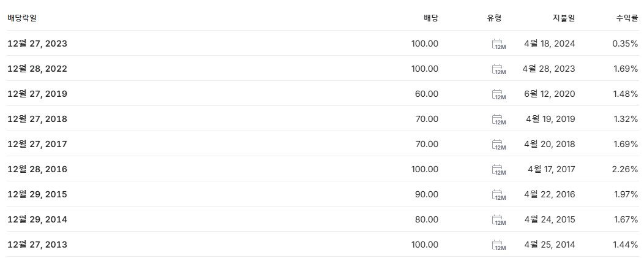Screen dimensions: 644x258
Task: Select the 유형 column header
Action: (x=494, y=18)
